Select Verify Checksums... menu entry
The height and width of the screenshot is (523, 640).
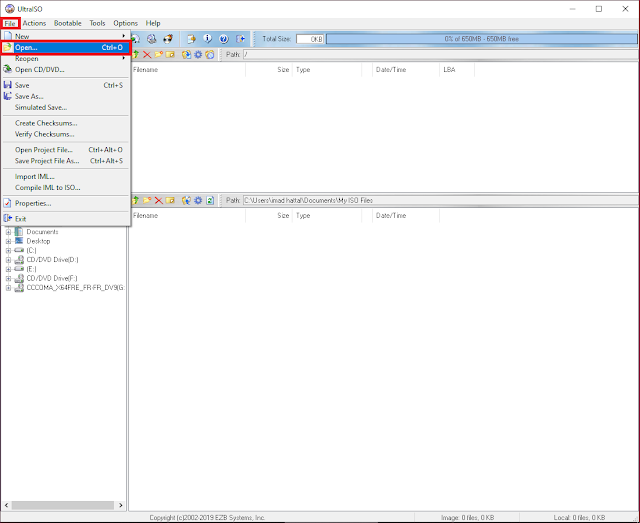point(65,134)
